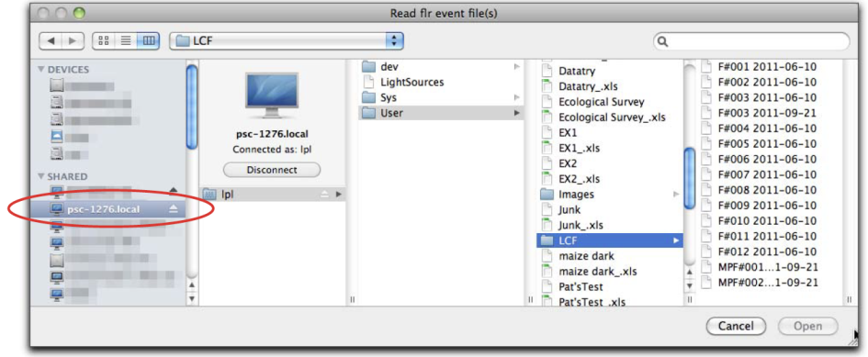
Task: Open the LCF location popup menu
Action: tap(287, 40)
